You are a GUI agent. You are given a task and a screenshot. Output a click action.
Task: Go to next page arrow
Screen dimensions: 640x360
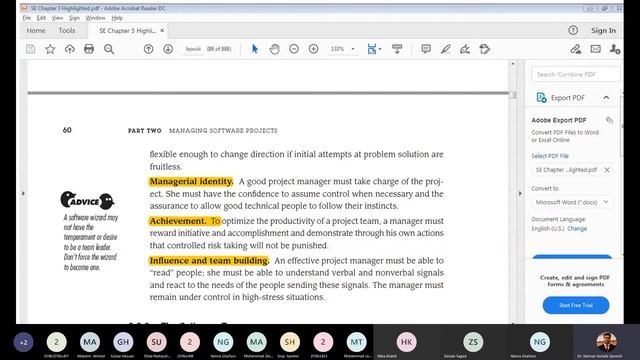click(x=168, y=49)
